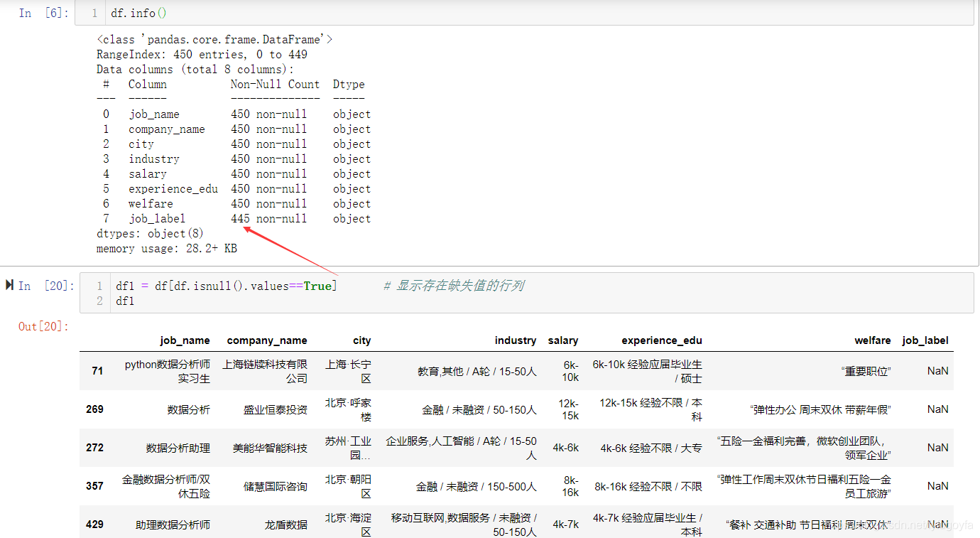980x538 pixels.
Task: Select row index 272
Action: tap(94, 448)
